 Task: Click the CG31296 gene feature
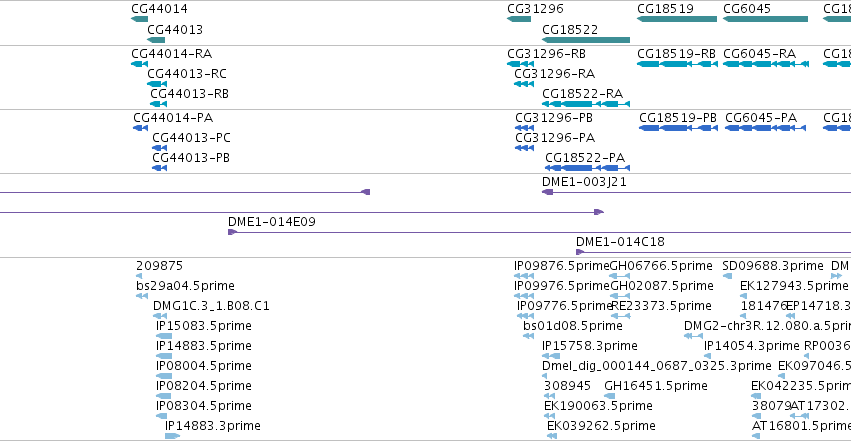tap(519, 19)
